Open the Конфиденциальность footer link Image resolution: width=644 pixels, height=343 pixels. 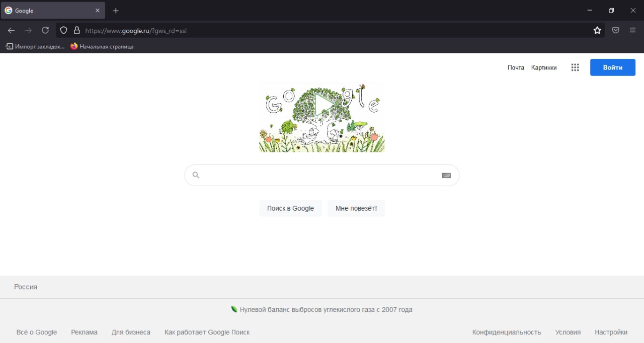pyautogui.click(x=507, y=332)
